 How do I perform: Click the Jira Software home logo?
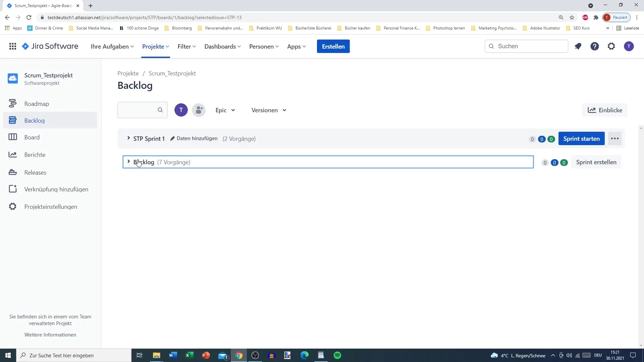pos(50,46)
